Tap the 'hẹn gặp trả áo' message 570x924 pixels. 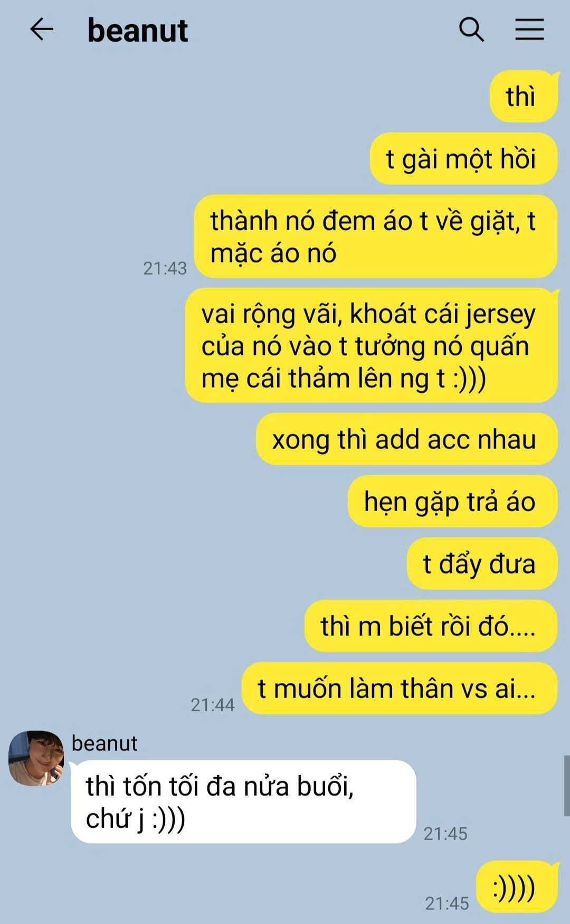click(x=452, y=502)
